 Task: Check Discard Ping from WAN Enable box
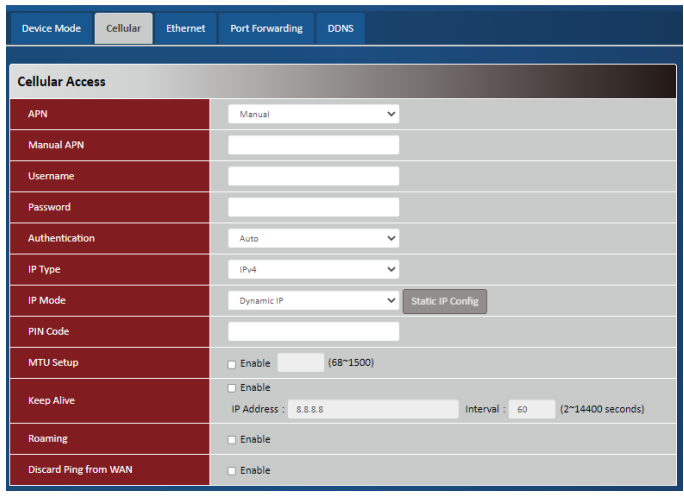coord(232,471)
